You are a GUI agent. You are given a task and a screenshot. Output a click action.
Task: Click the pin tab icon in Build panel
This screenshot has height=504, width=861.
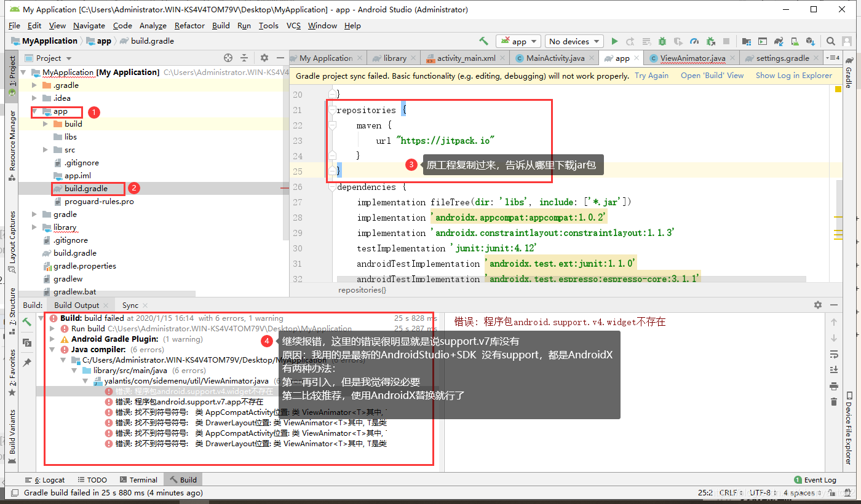point(27,363)
